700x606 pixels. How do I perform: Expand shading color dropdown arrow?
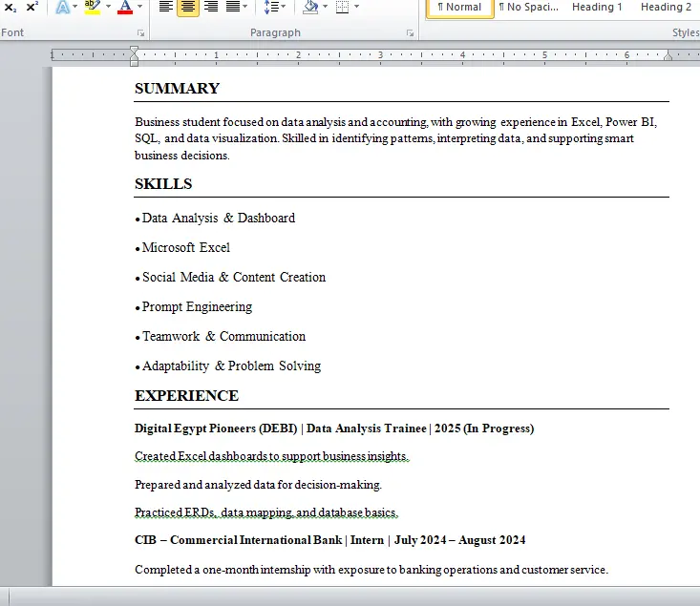325,7
